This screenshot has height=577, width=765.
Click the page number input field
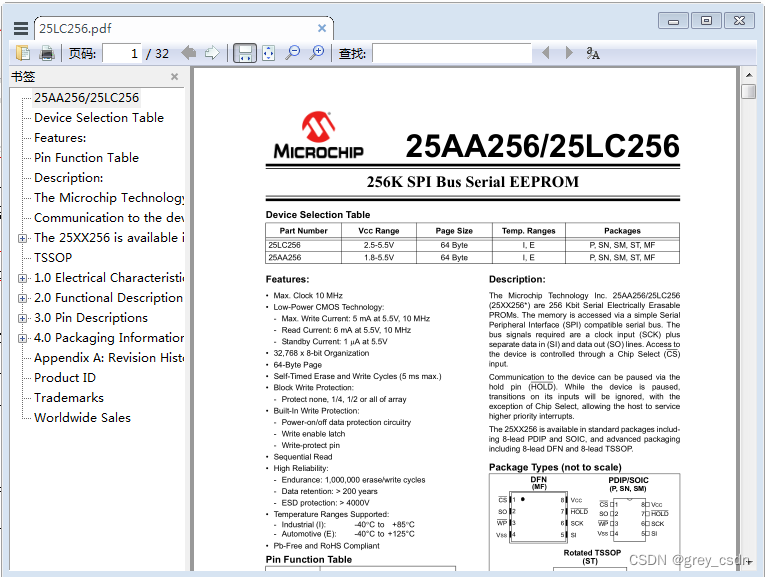coord(122,53)
